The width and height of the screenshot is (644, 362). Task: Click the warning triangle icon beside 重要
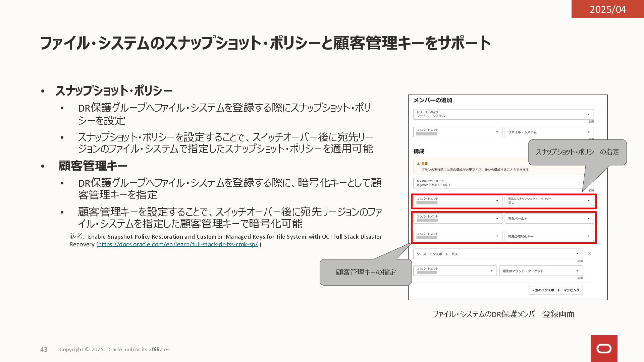point(418,164)
